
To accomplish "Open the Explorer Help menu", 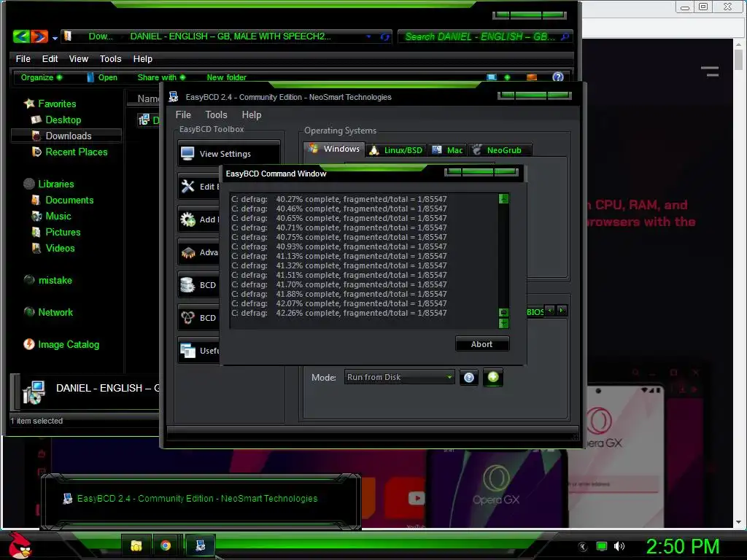I will [x=142, y=58].
